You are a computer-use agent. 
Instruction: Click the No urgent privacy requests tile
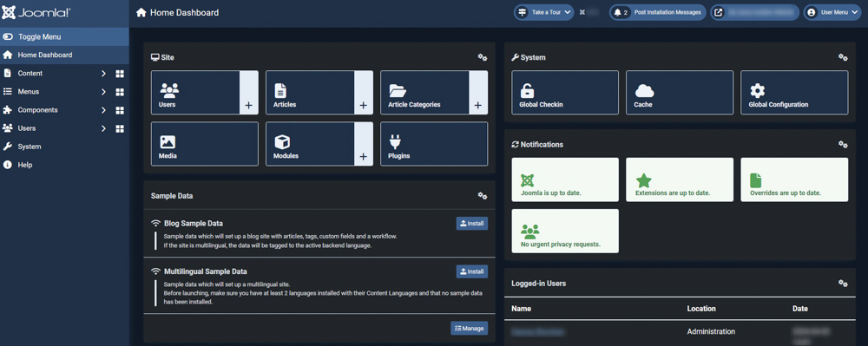point(565,231)
